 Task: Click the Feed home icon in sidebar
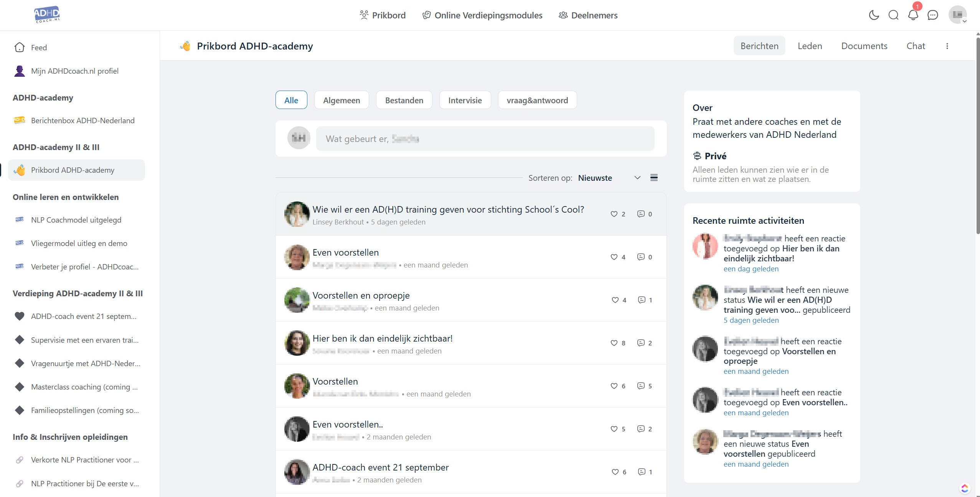[x=20, y=47]
